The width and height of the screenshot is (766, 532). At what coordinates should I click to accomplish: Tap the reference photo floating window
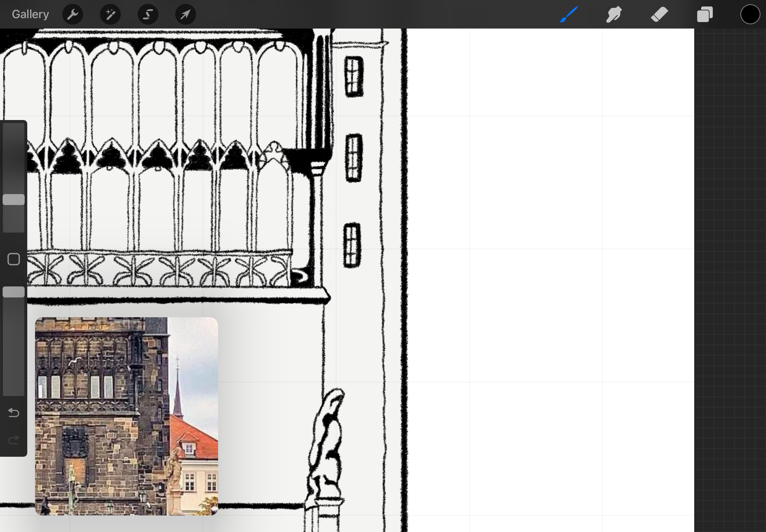tap(126, 416)
